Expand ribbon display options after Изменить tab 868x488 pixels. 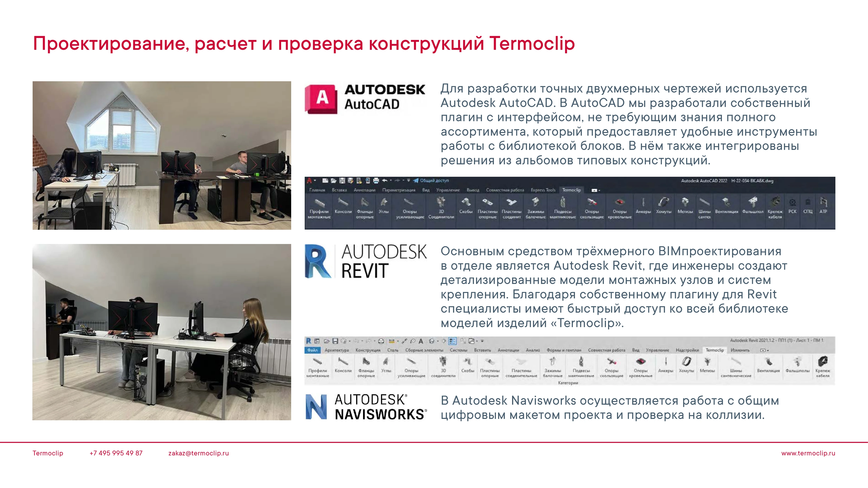[x=764, y=350]
